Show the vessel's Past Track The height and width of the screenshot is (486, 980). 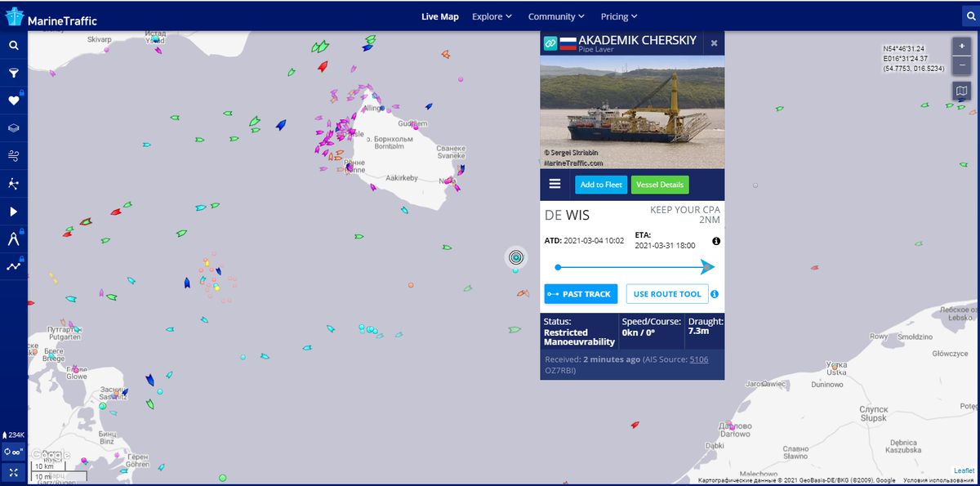point(581,294)
